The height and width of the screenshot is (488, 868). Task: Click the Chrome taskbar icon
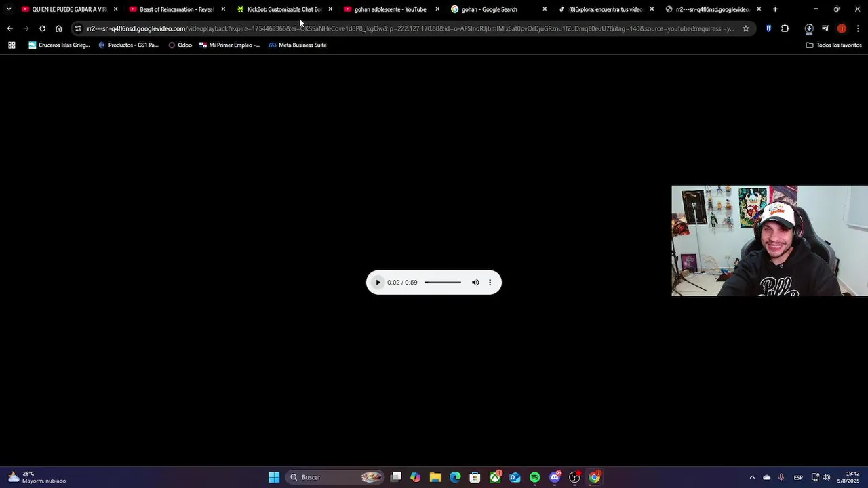[x=595, y=477]
